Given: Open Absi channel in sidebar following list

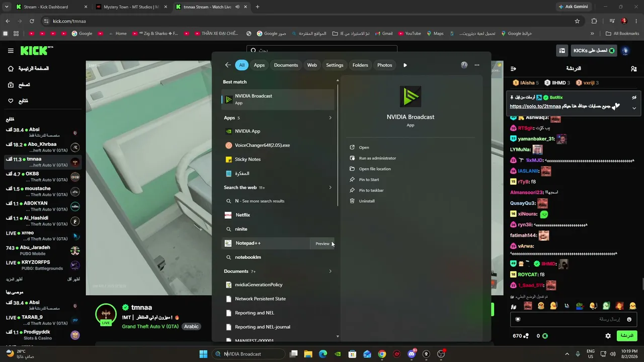Looking at the screenshot, I should tap(43, 132).
